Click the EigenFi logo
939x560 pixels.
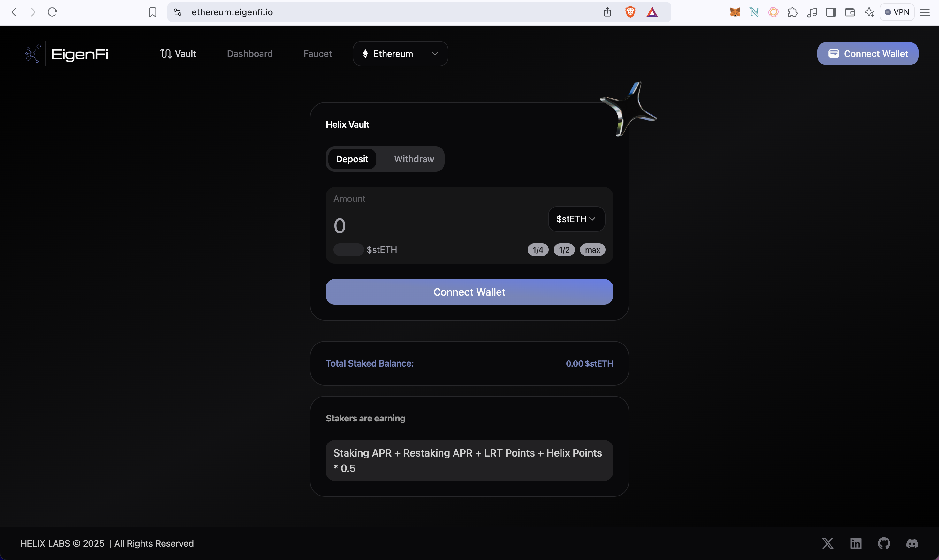tap(67, 54)
